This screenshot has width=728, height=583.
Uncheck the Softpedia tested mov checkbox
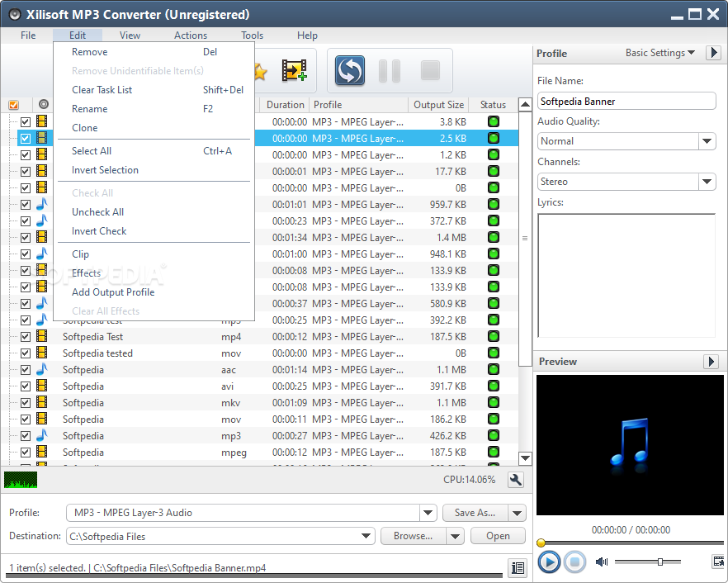point(26,353)
